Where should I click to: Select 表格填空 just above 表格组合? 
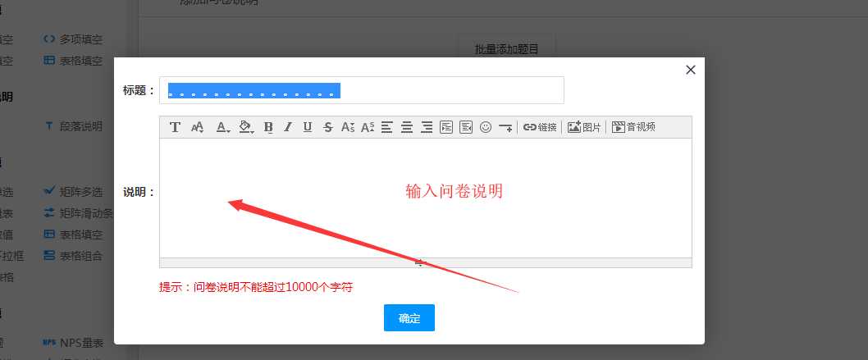click(73, 235)
